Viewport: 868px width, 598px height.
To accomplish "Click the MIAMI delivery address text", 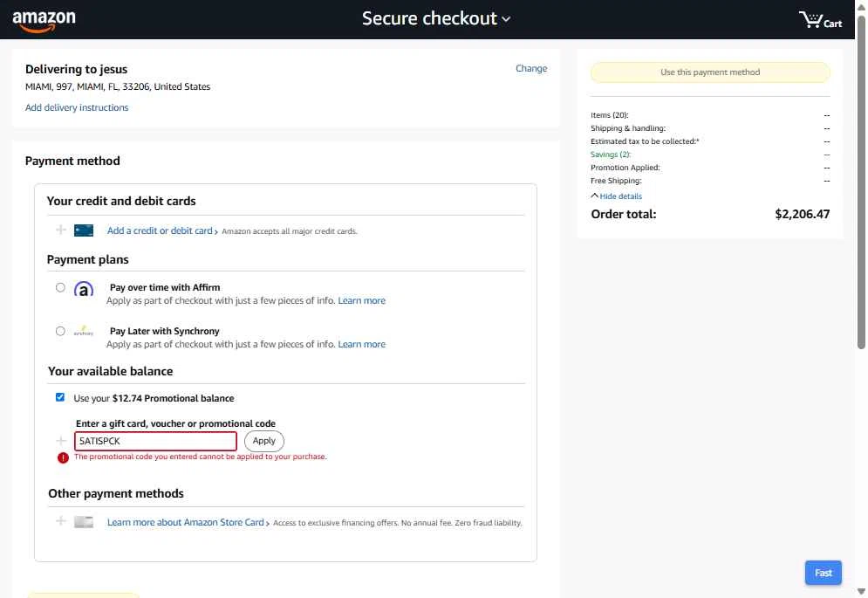I will coord(118,86).
